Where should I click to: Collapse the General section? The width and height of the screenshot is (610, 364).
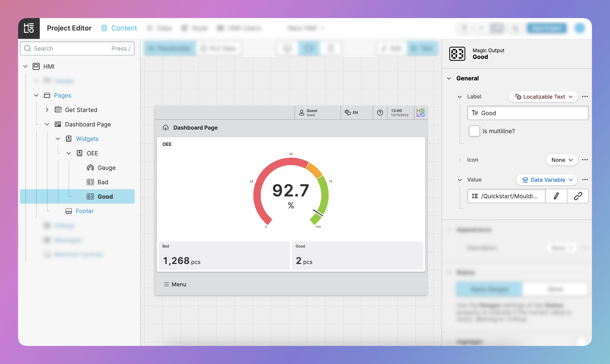pyautogui.click(x=449, y=79)
